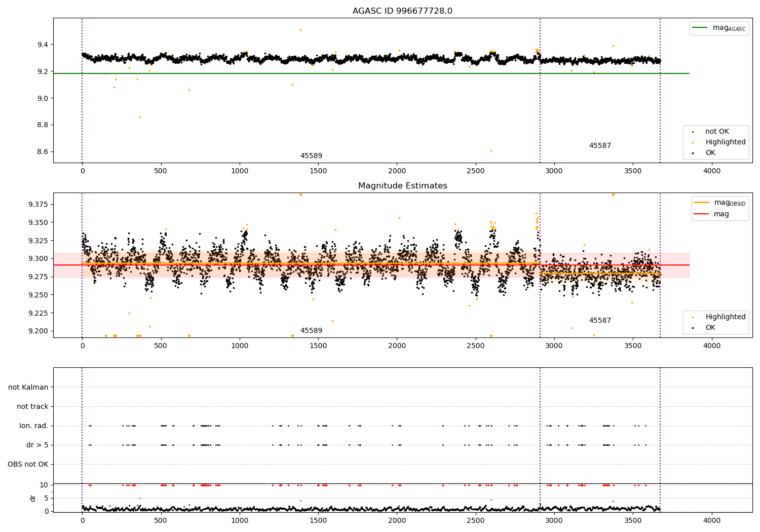Click the mag OBSID legend label text
Screen dimensions: 760x532
[x=730, y=203]
